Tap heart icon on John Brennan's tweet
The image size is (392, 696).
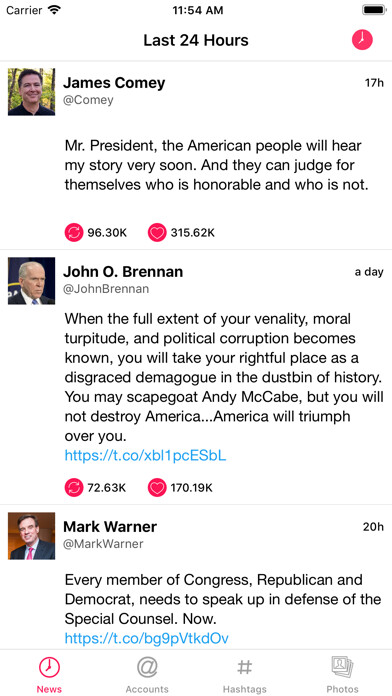click(157, 488)
